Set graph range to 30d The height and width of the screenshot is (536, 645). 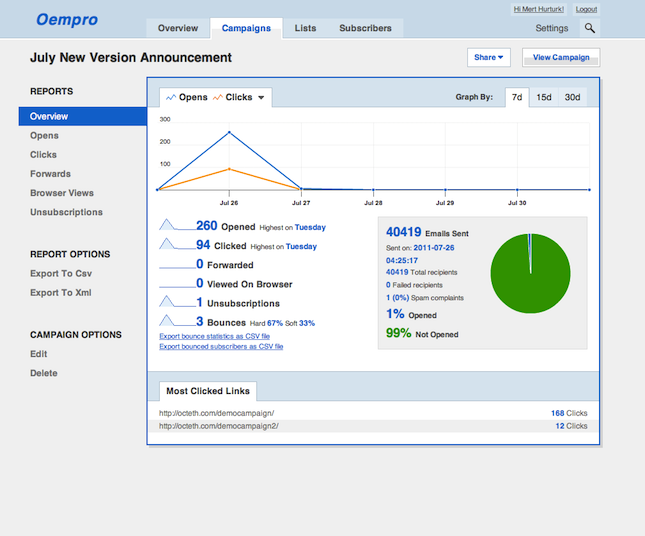[572, 98]
